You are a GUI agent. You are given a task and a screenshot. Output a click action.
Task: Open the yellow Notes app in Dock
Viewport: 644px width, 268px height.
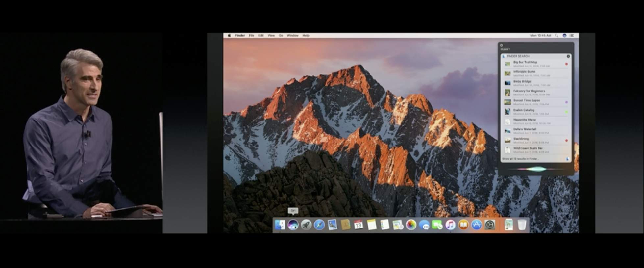[x=372, y=225]
